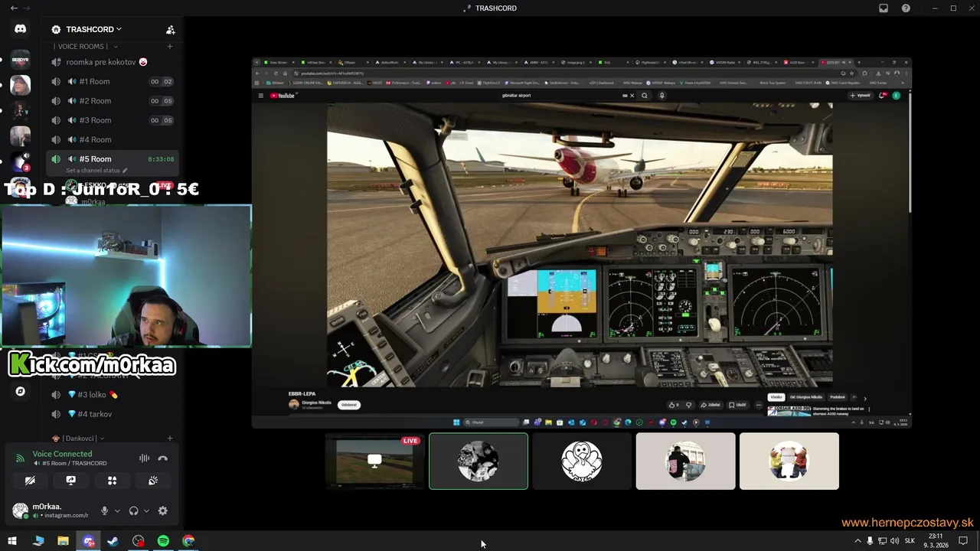
Task: Go forward with the Discord forward arrow
Action: pos(28,8)
